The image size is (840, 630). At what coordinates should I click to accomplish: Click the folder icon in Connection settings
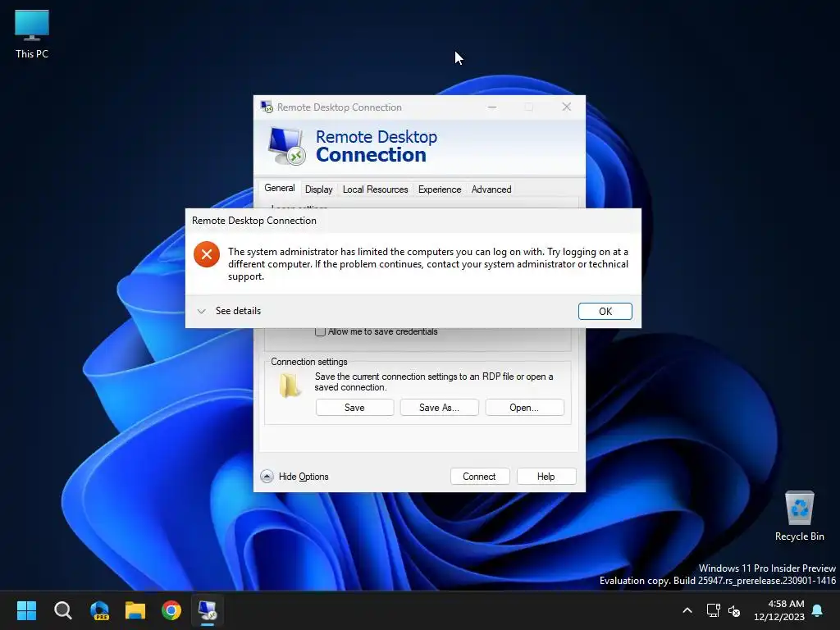(290, 386)
